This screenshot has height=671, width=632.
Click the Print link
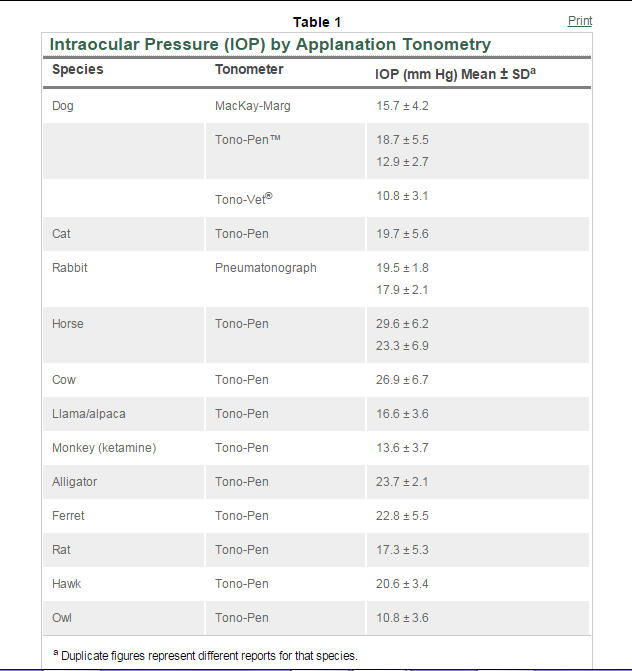(x=579, y=21)
